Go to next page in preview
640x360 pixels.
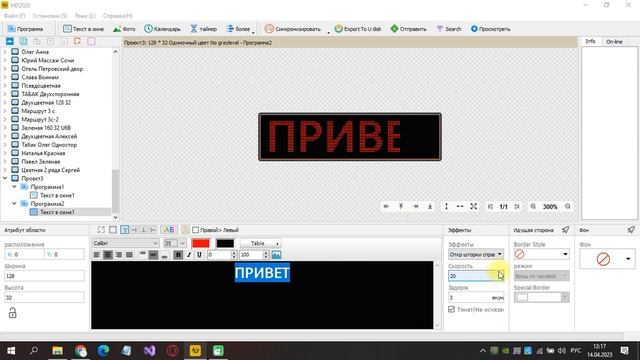tap(517, 207)
